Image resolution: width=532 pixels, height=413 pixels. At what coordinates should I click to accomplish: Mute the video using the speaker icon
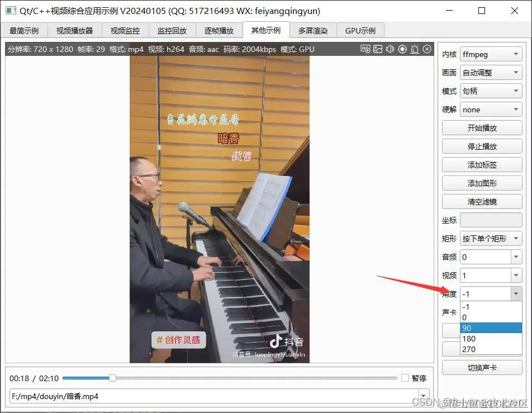coord(389,49)
